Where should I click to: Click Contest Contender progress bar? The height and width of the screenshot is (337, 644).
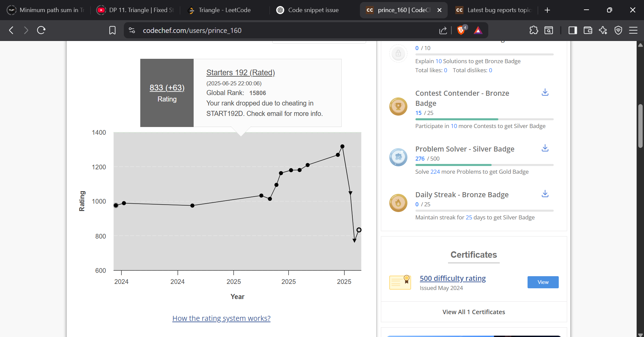484,119
